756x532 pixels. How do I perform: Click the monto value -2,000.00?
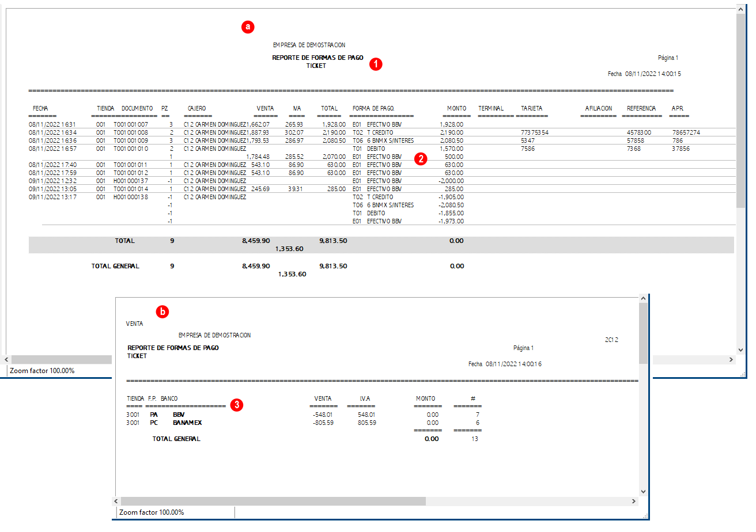[450, 181]
